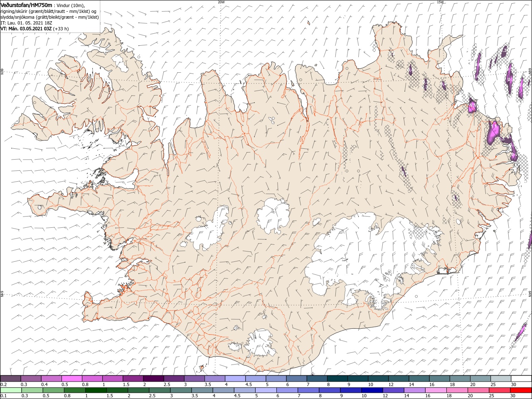Click the '(+33 h)' forecast offset text
532x399 pixels.
pyautogui.click(x=61, y=29)
